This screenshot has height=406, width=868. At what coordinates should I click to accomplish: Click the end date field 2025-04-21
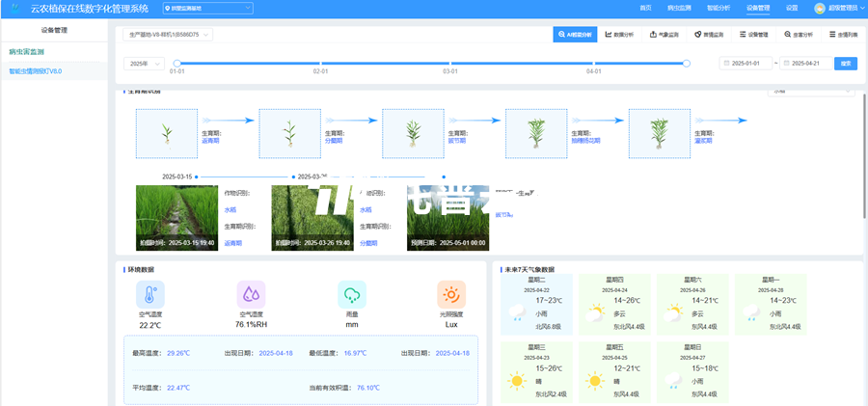click(805, 64)
